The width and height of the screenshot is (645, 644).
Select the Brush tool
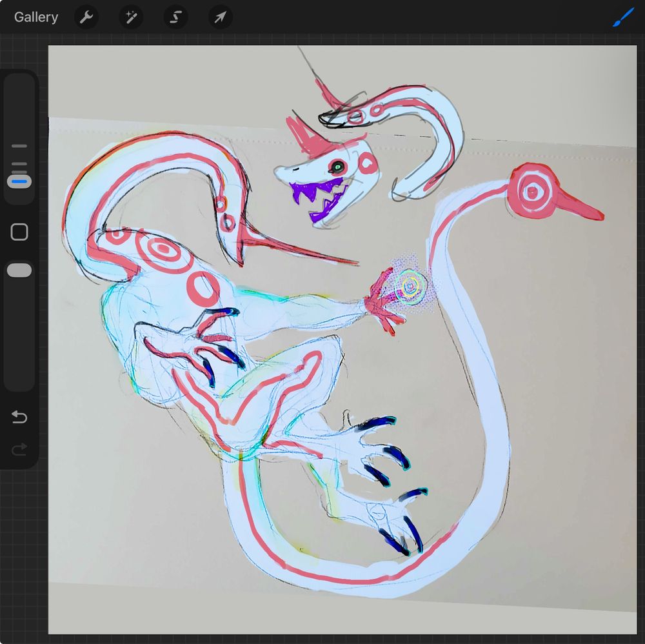pos(623,17)
